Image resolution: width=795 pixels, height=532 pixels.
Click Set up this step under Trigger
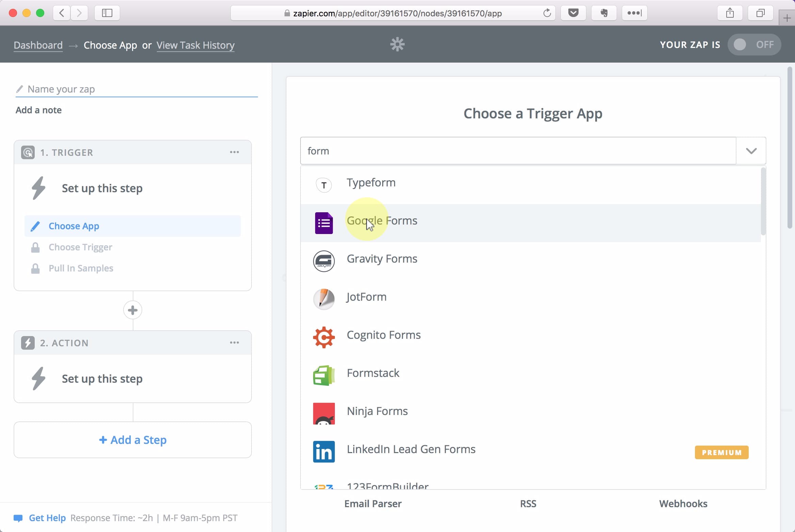(x=102, y=188)
